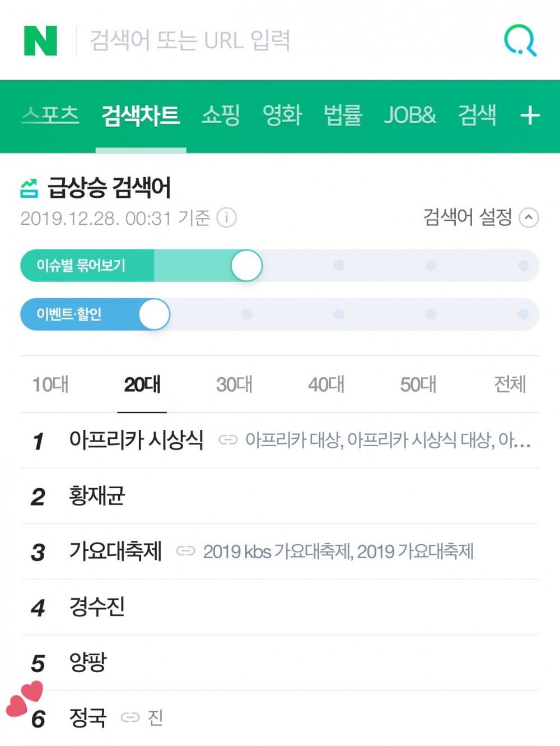Collapse 검색어 설정 with the chevron
The image size is (560, 746).
click(x=529, y=217)
